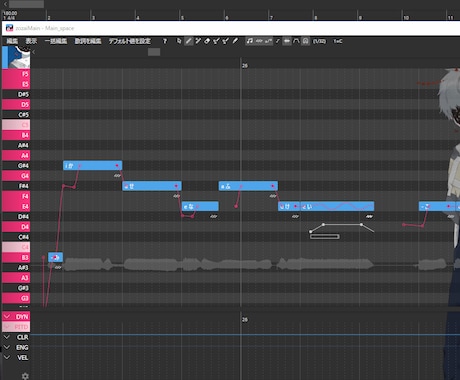Click デフォルト値を設定 button
This screenshot has height=380, width=460.
tap(130, 41)
